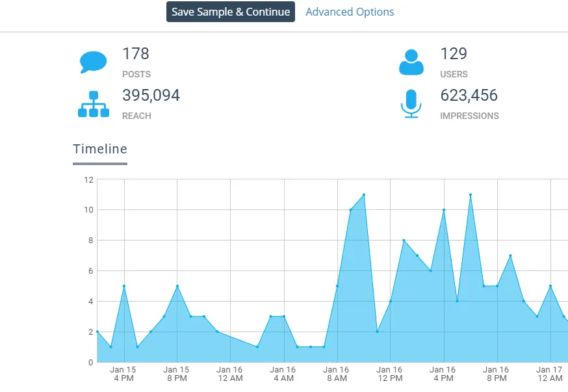Screen dimensions: 568x392
Task: Click the data point at Jan 15 8 PM
Action: pos(177,286)
